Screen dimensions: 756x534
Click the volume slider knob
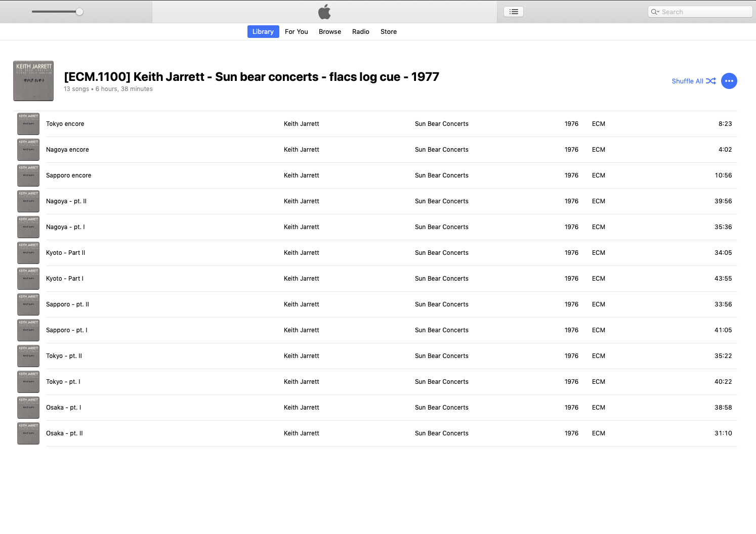tap(79, 12)
